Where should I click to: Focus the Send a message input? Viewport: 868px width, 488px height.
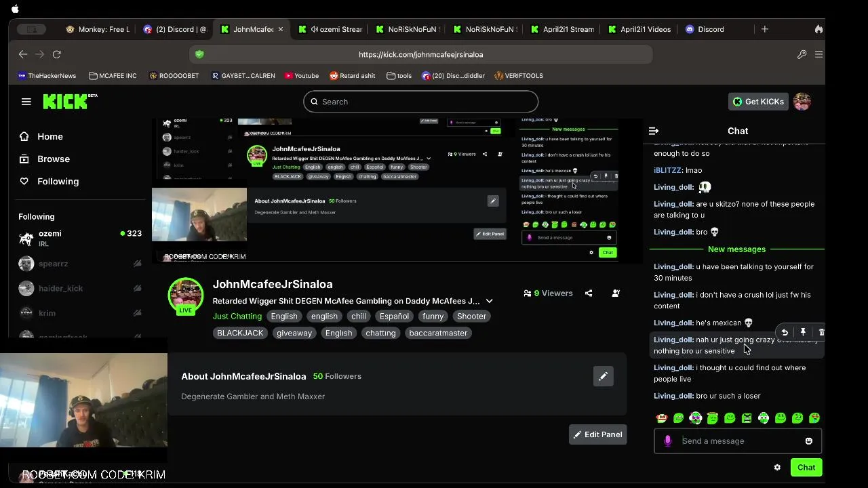click(x=738, y=441)
